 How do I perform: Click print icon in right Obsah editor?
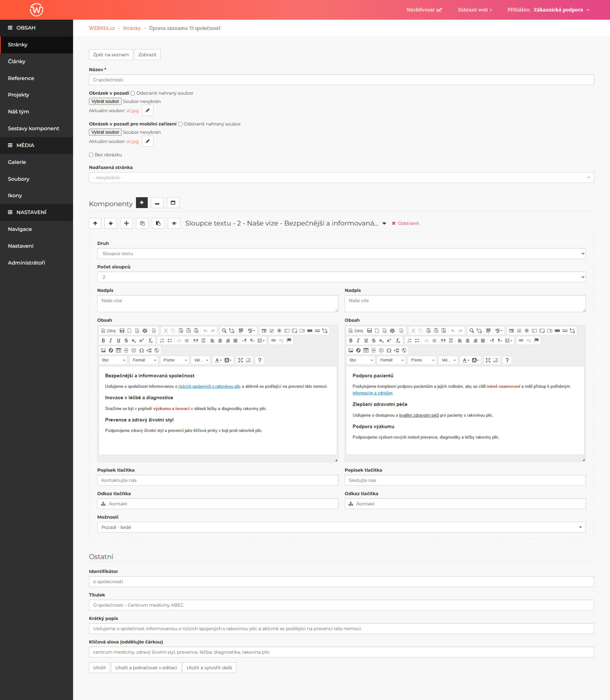point(392,331)
